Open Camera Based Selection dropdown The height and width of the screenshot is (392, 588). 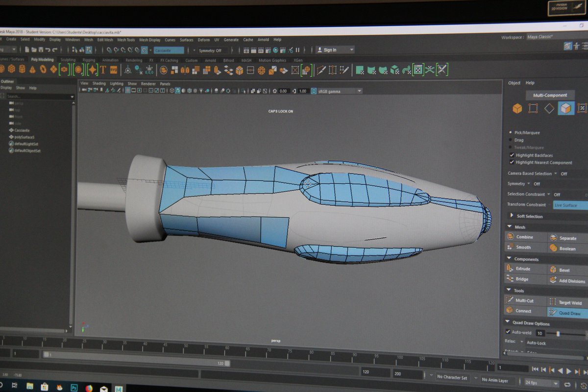point(555,173)
